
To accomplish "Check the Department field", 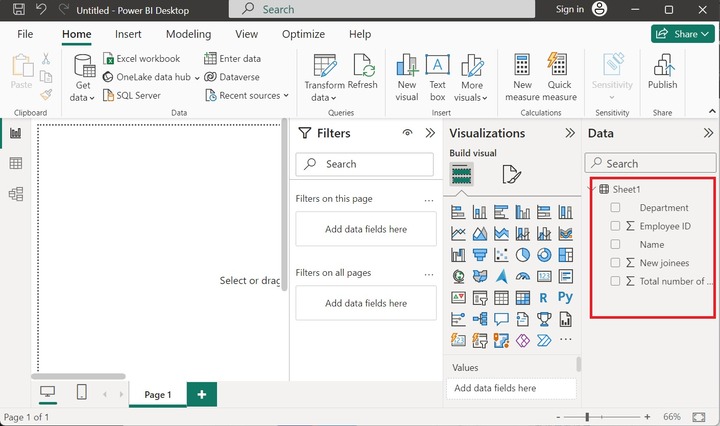I will pyautogui.click(x=615, y=207).
